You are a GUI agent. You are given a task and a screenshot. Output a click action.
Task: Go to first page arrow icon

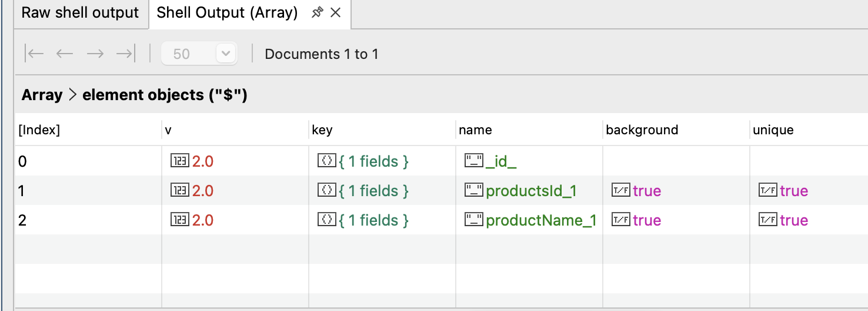point(35,54)
